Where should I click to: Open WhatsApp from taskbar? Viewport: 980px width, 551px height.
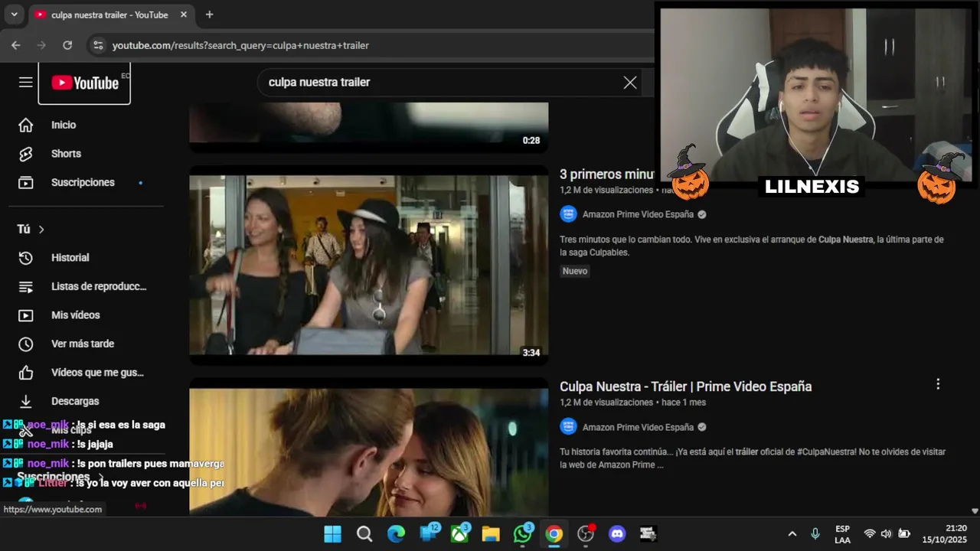pos(523,533)
